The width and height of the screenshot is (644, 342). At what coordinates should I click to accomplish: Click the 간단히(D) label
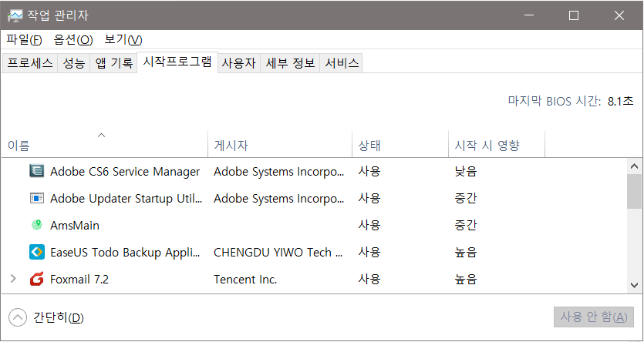pyautogui.click(x=59, y=318)
